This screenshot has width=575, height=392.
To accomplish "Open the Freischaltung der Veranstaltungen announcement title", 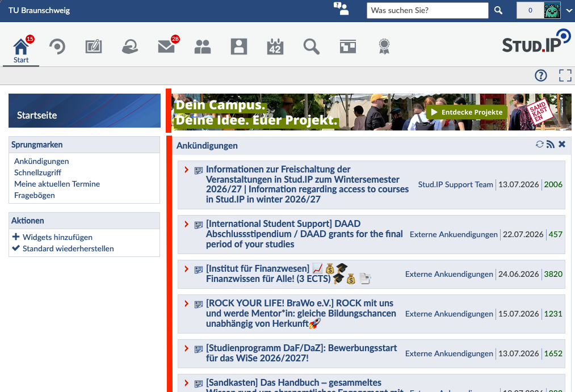I will tap(307, 184).
